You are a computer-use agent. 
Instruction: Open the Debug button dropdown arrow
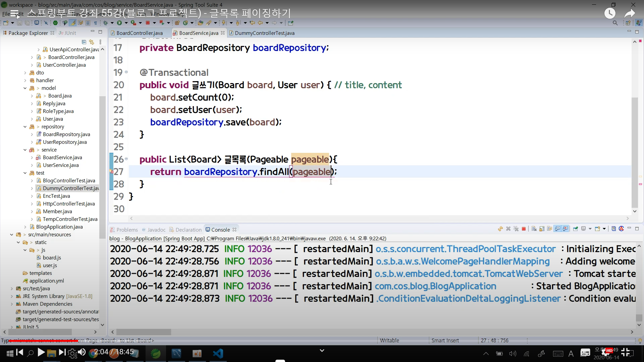(112, 23)
